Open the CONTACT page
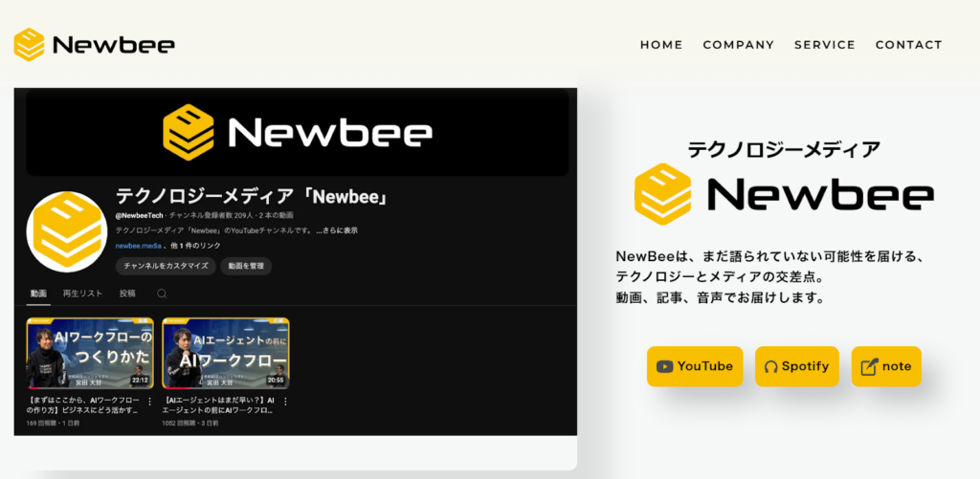 (x=909, y=45)
